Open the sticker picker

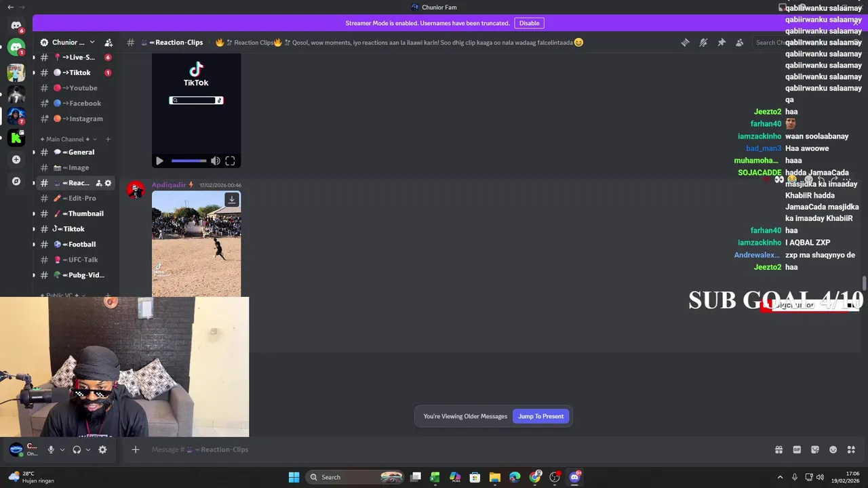[x=815, y=449]
